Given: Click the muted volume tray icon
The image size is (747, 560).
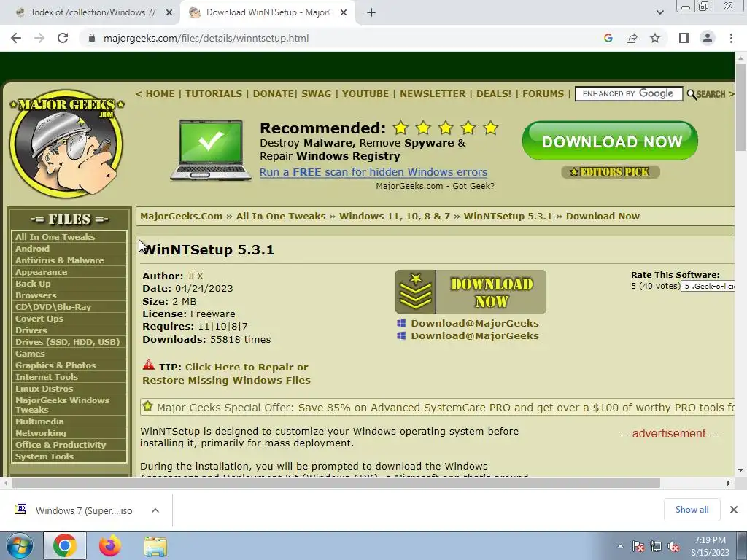Looking at the screenshot, I should (x=673, y=546).
